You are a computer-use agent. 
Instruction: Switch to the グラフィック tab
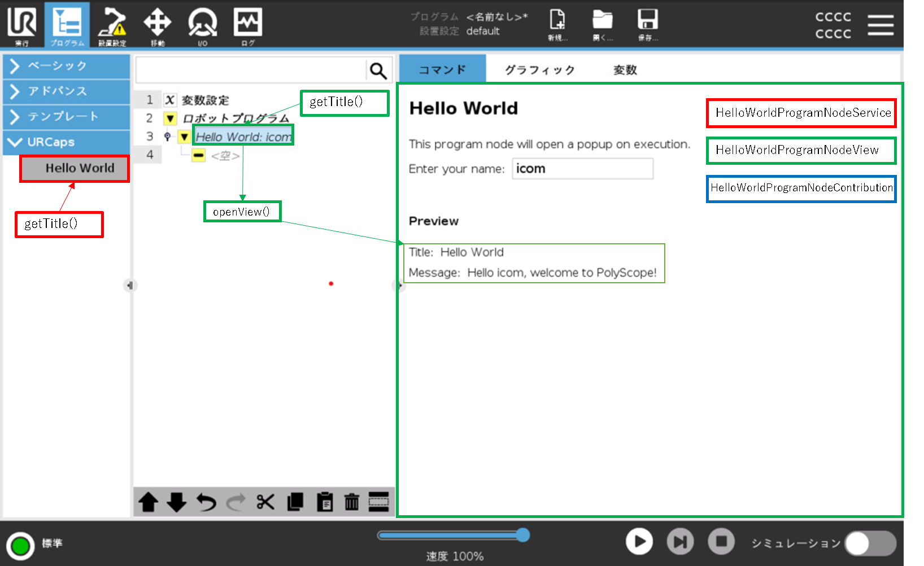[x=538, y=69]
